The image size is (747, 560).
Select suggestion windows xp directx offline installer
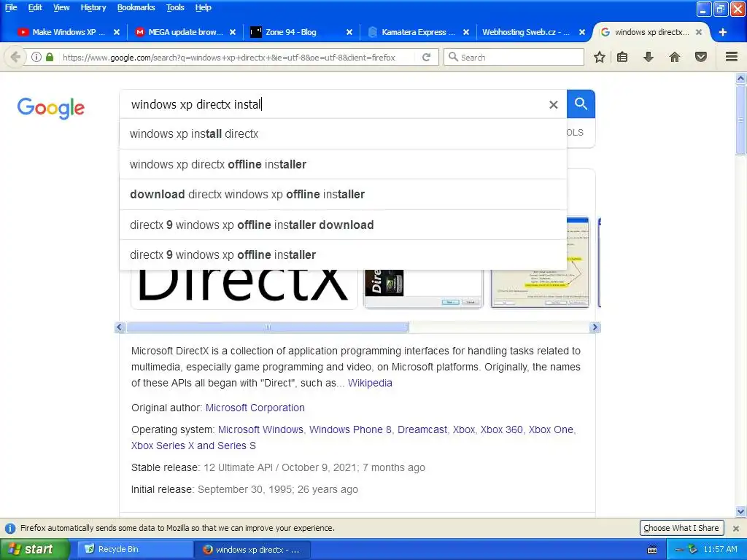[343, 164]
